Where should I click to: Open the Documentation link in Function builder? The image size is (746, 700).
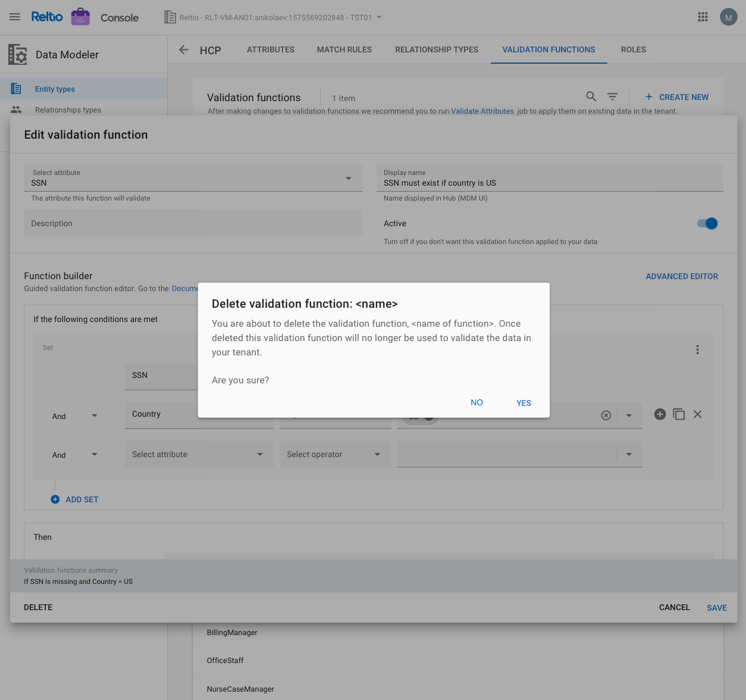click(185, 288)
